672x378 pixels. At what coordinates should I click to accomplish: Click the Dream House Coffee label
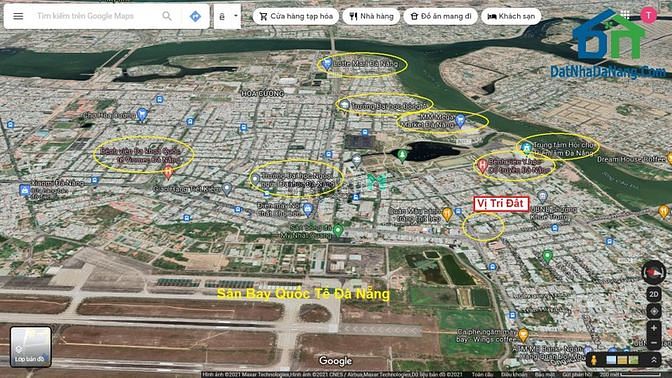pyautogui.click(x=631, y=159)
